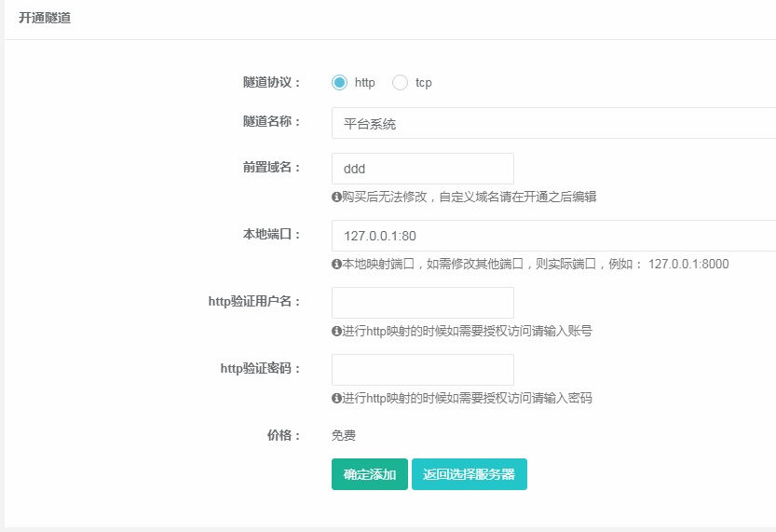Click info icon beside 本地映射端口 hint

tap(336, 264)
